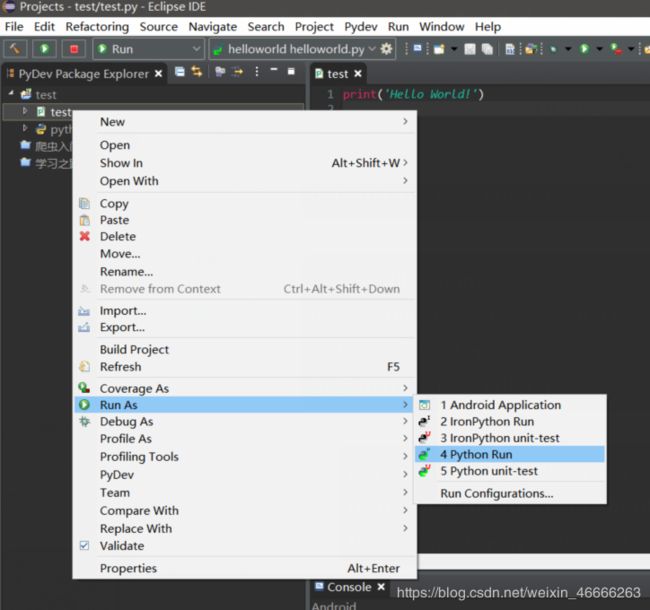Expand the python interpreter tree node
The width and height of the screenshot is (650, 610).
click(x=25, y=128)
